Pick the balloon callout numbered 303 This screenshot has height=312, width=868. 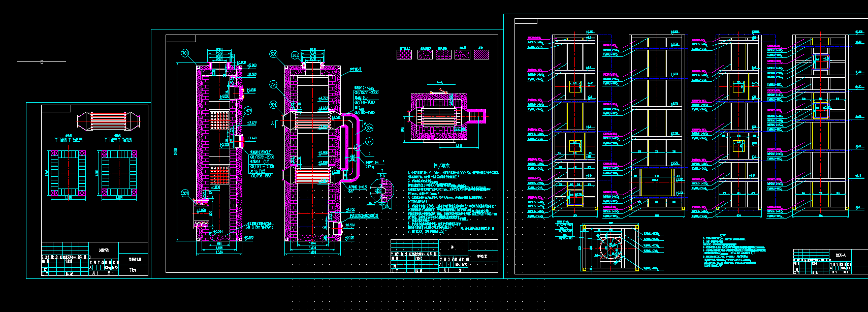(295, 54)
